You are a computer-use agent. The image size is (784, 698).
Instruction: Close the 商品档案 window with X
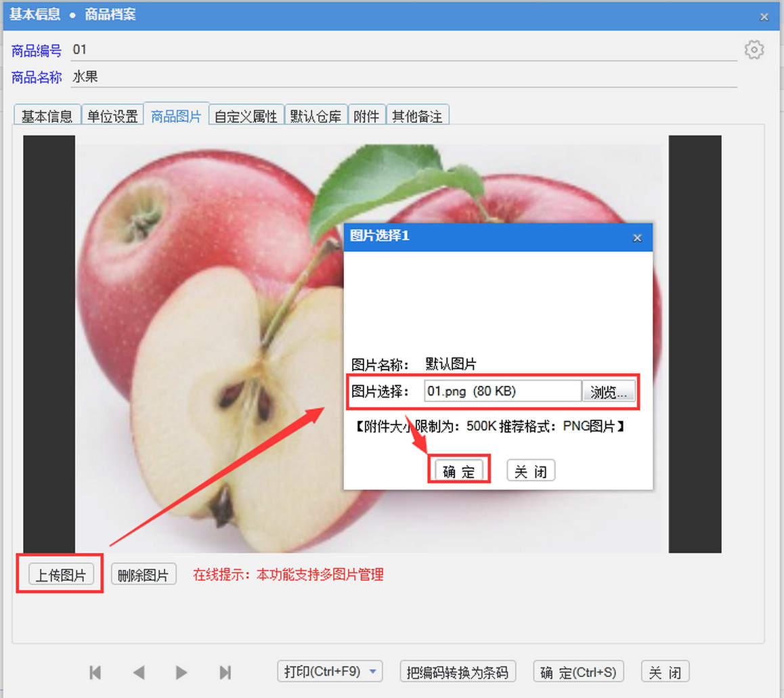pos(764,17)
